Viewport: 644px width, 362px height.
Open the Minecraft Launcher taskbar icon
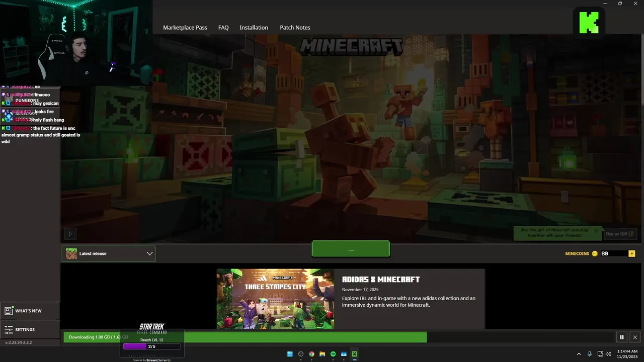click(355, 354)
